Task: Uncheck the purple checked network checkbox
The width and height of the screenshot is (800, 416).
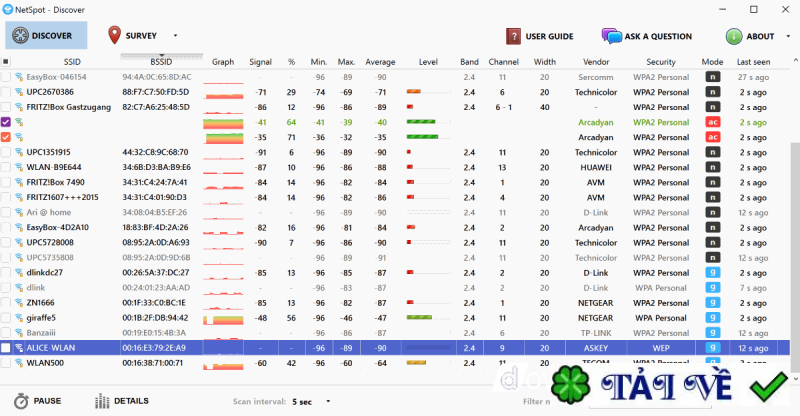Action: click(x=6, y=123)
